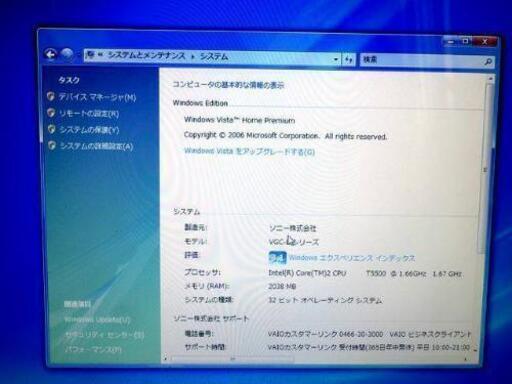Click the horizontal scrollbar thumb at bottom
Screen dimensions: 512x384
pyautogui.click(x=233, y=359)
